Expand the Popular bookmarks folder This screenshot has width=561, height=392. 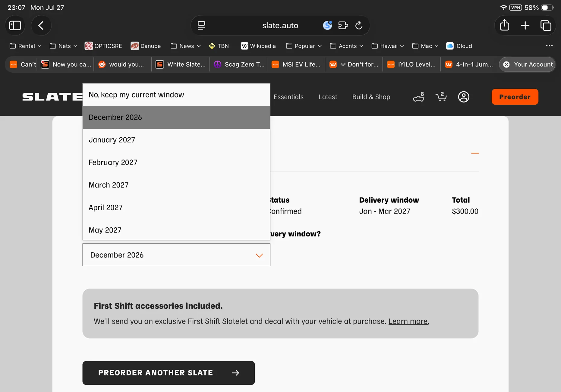click(x=304, y=46)
